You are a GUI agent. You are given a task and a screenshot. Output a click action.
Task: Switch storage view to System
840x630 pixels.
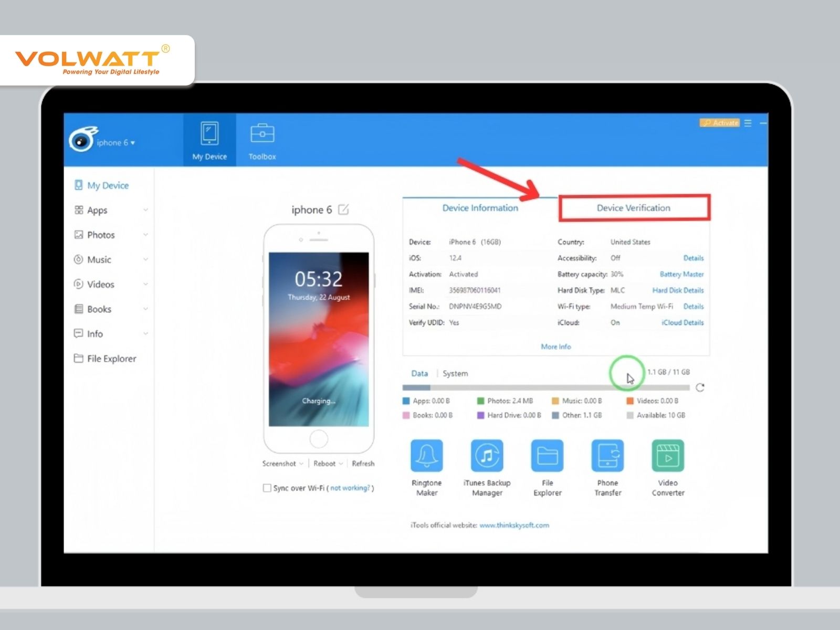[455, 373]
